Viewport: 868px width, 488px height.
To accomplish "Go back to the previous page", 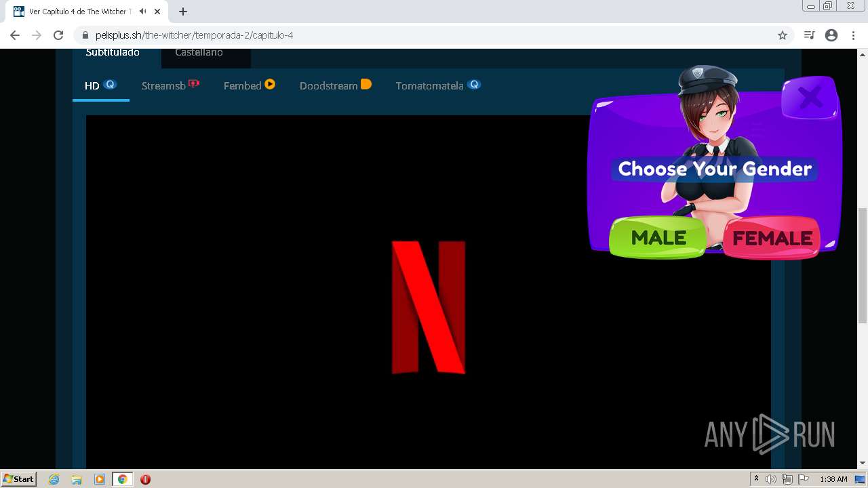I will [x=15, y=35].
